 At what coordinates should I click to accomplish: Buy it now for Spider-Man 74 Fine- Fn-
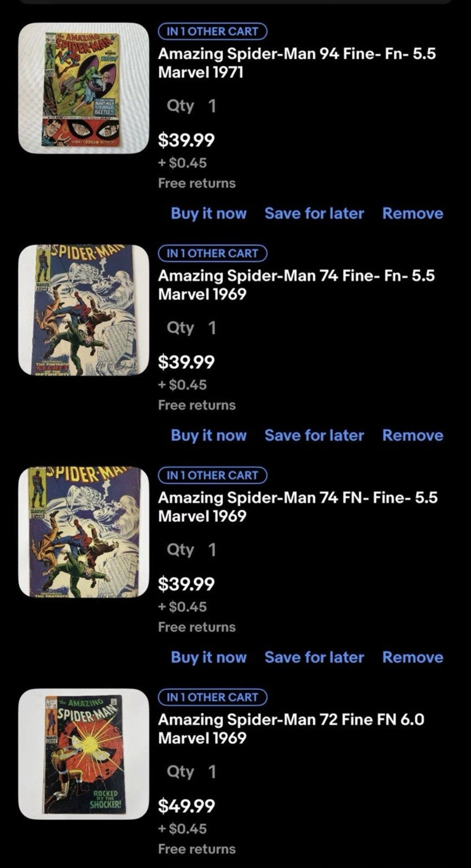209,436
